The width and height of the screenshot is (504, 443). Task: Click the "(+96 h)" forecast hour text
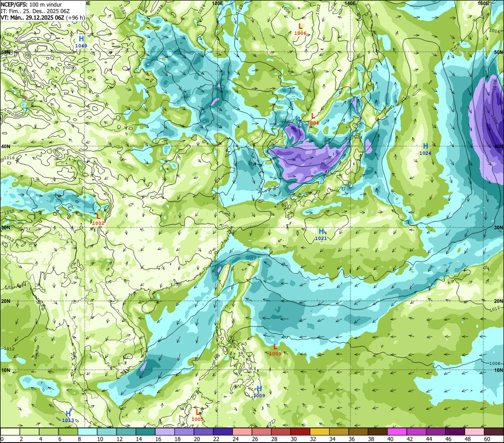point(75,17)
